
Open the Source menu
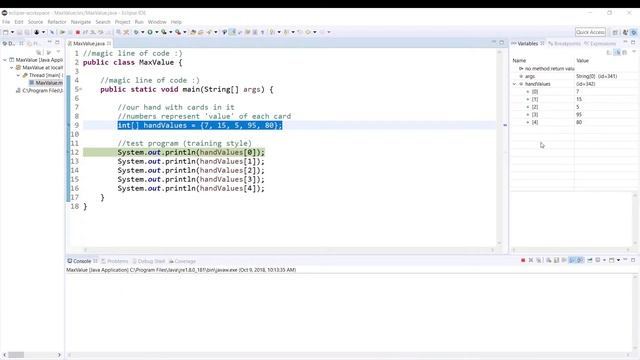click(x=35, y=22)
